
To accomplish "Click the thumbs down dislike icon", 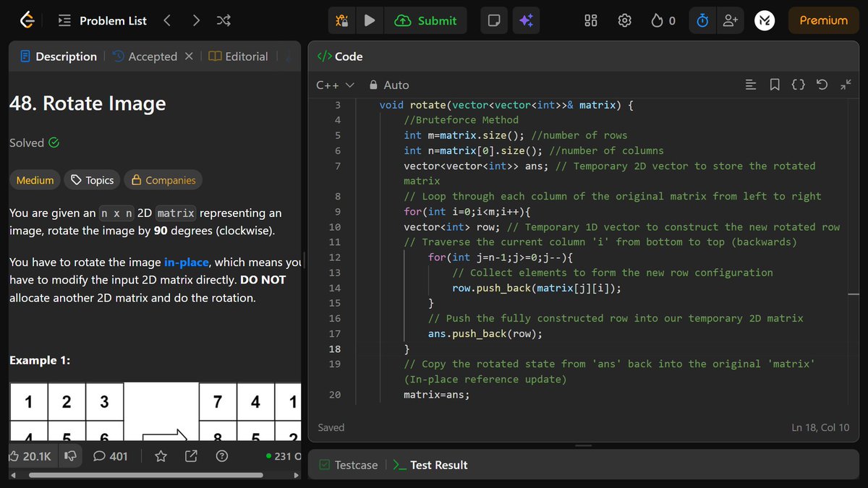I will [x=71, y=456].
